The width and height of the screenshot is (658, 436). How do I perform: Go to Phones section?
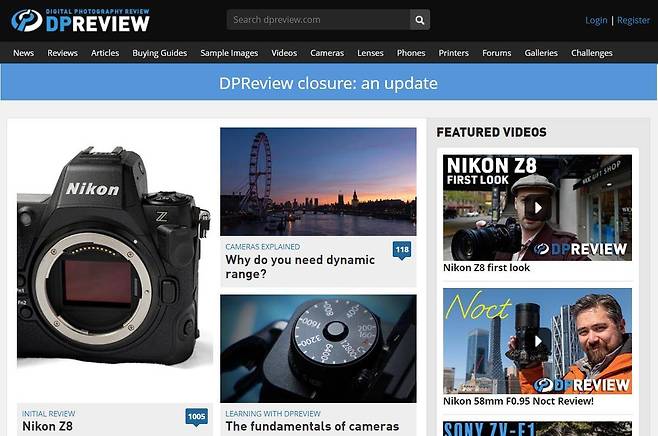click(411, 53)
